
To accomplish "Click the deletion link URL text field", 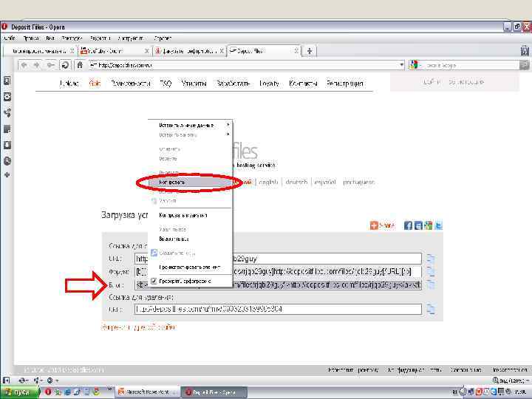I will [278, 309].
